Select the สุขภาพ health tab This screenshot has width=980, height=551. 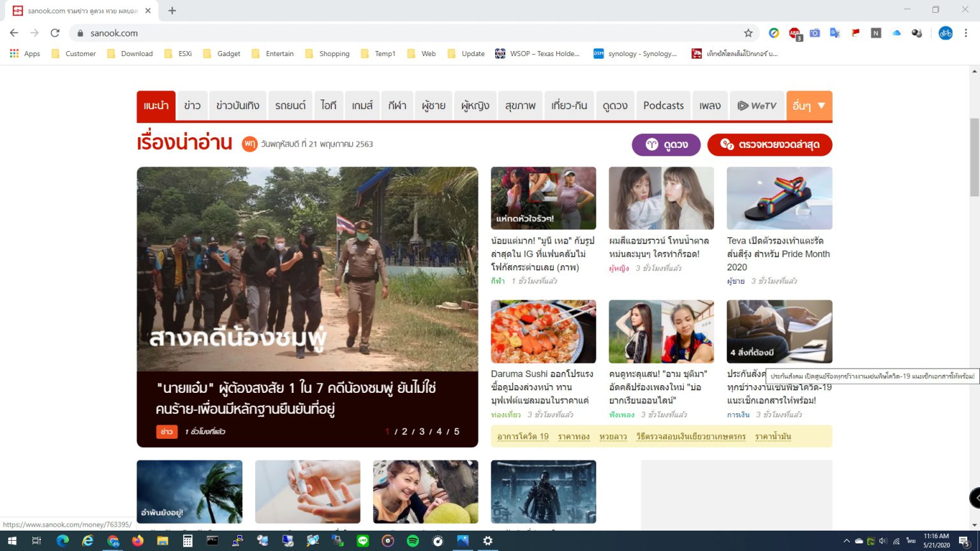coord(519,105)
